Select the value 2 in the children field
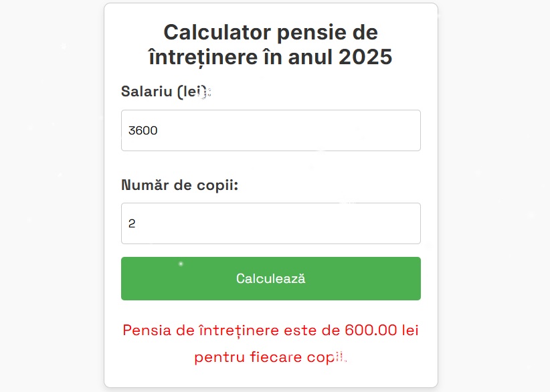Viewport: 550px width, 392px height. pos(132,223)
